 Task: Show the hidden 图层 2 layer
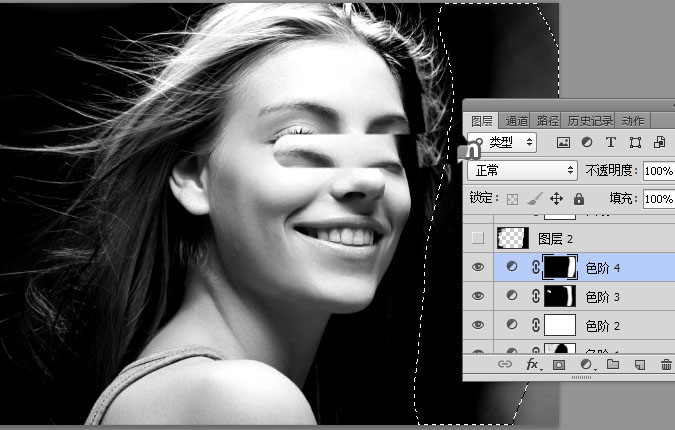(x=478, y=238)
